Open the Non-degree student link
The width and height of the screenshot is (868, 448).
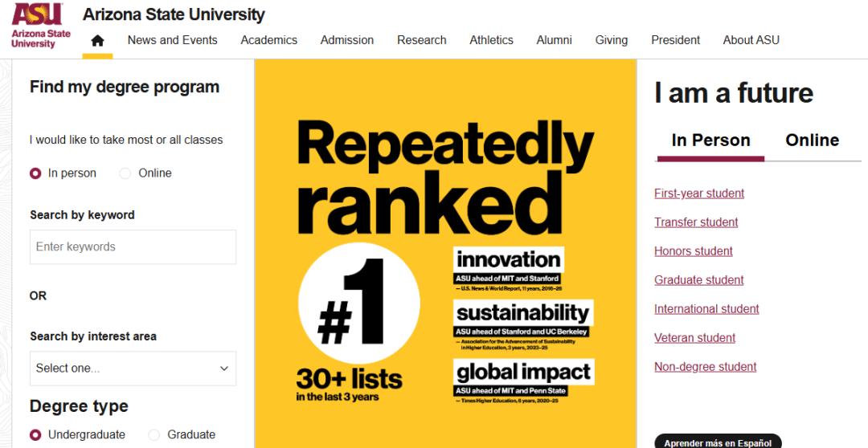pos(706,367)
